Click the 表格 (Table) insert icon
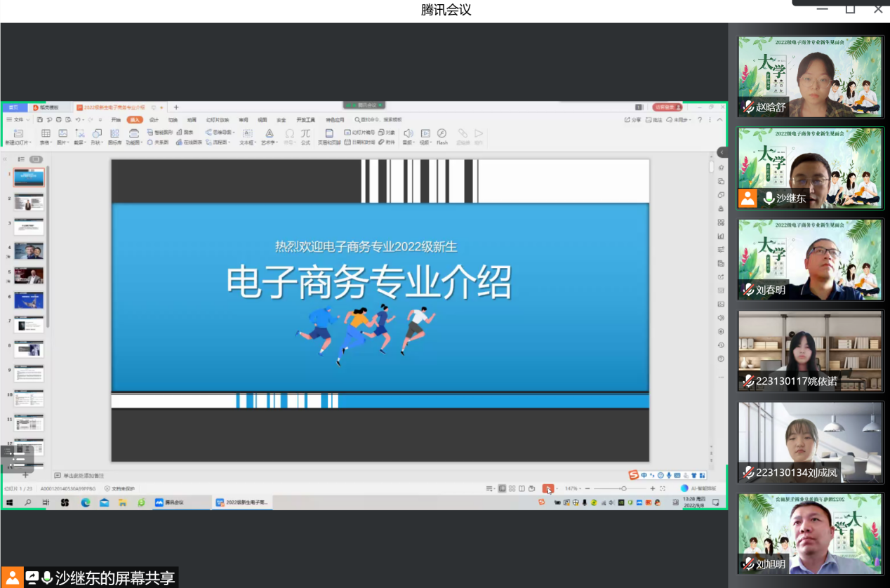Image resolution: width=890 pixels, height=588 pixels. pos(46,133)
